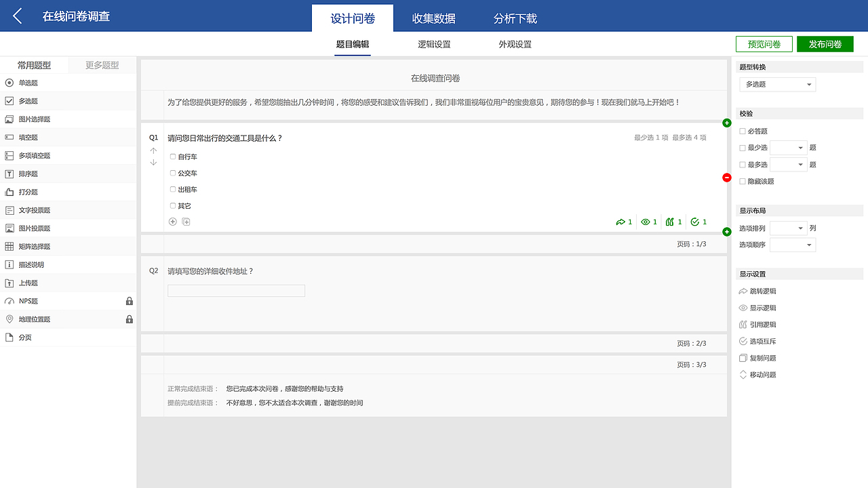Enable the required question (必答题) checkbox
868x488 pixels.
point(743,131)
